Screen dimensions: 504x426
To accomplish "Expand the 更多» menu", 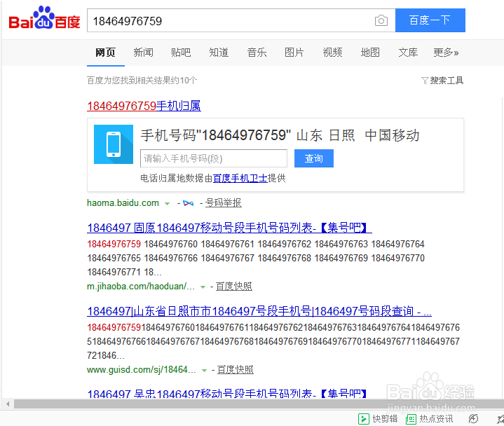I will pyautogui.click(x=446, y=52).
